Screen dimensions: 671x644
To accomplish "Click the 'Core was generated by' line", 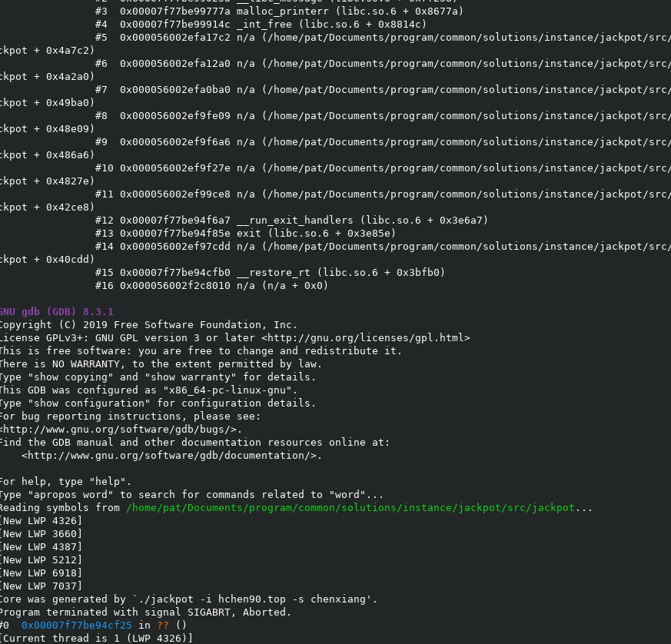I will [188, 599].
